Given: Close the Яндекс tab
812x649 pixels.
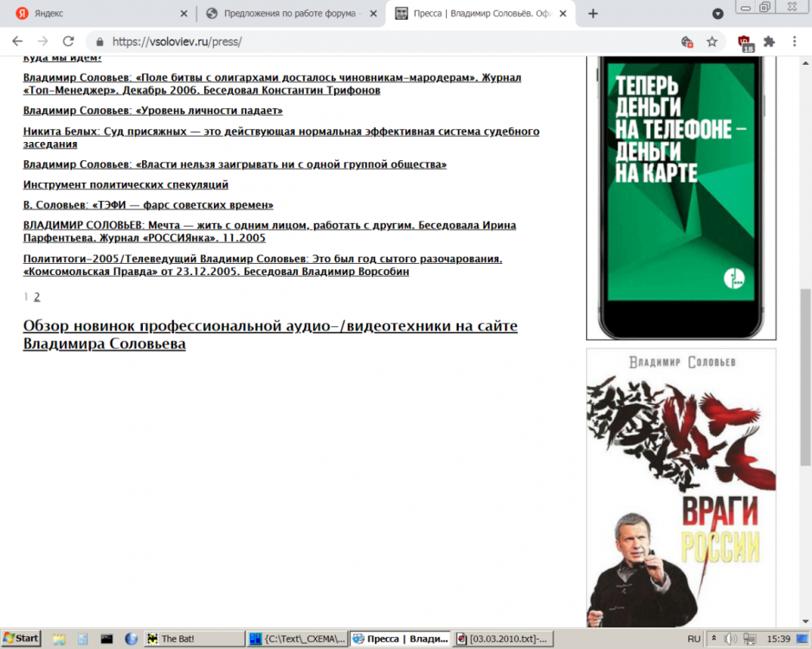Looking at the screenshot, I should coord(184,14).
